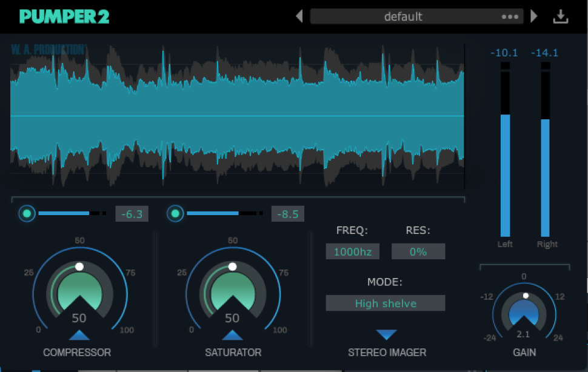Click the Saturator knob white handle

click(x=232, y=267)
